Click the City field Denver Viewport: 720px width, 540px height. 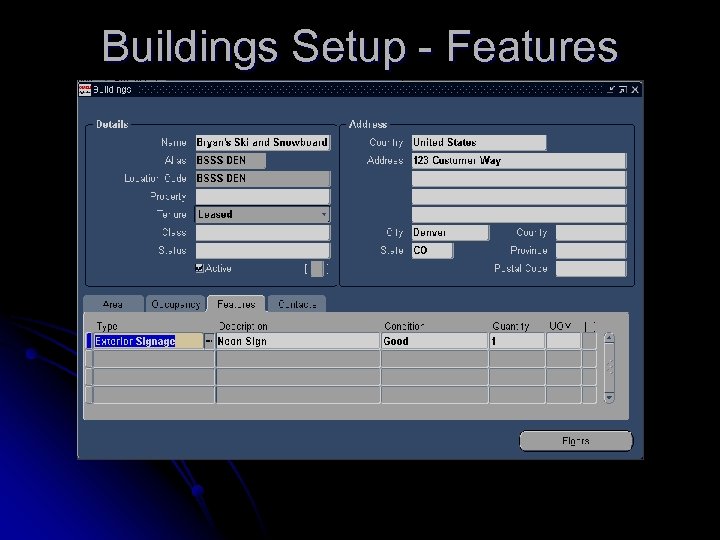(450, 232)
